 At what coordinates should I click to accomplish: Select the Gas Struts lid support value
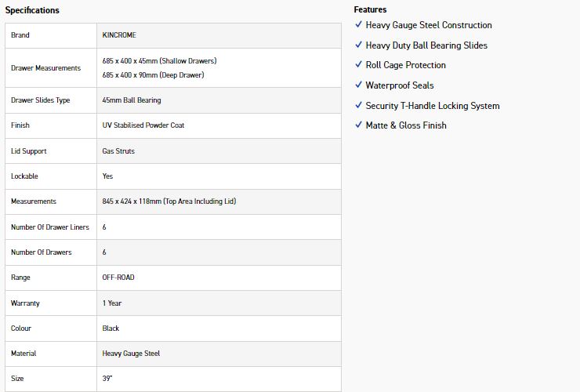[118, 151]
